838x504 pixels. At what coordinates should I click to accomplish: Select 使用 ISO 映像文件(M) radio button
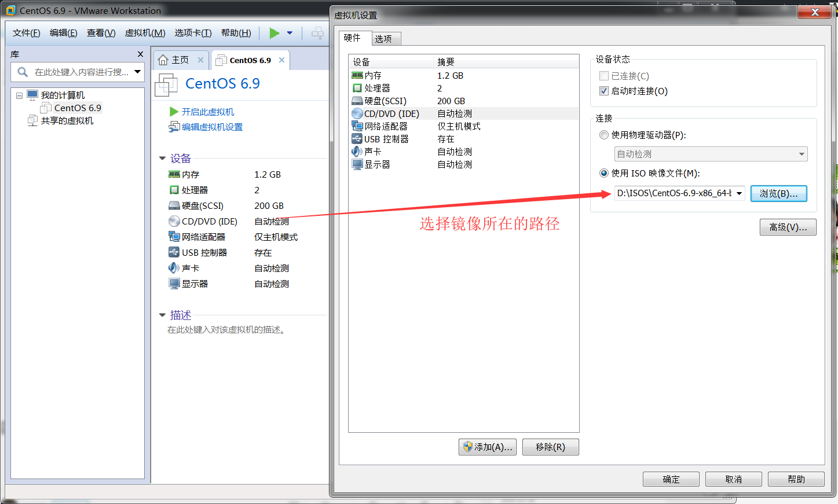point(604,173)
